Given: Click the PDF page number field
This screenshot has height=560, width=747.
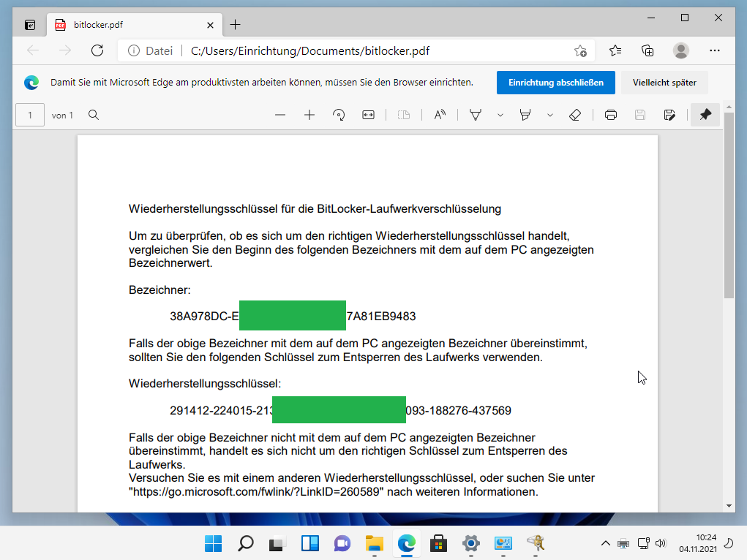Looking at the screenshot, I should point(30,115).
